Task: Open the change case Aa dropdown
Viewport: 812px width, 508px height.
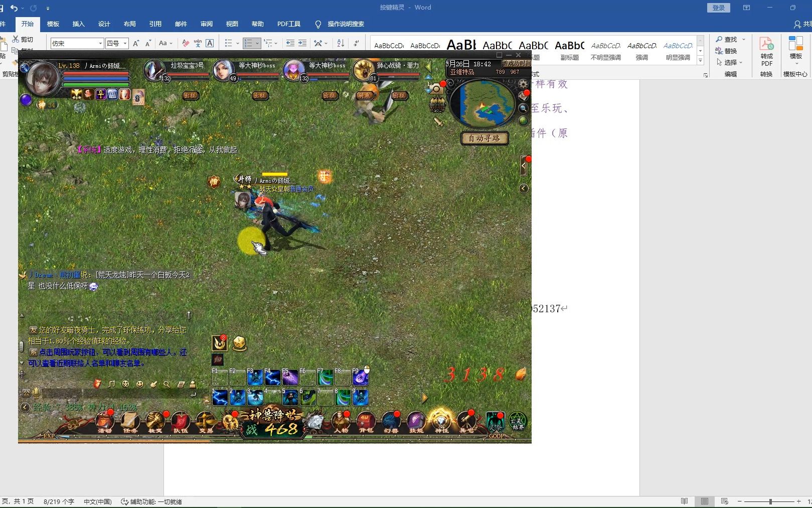Action: pos(166,43)
